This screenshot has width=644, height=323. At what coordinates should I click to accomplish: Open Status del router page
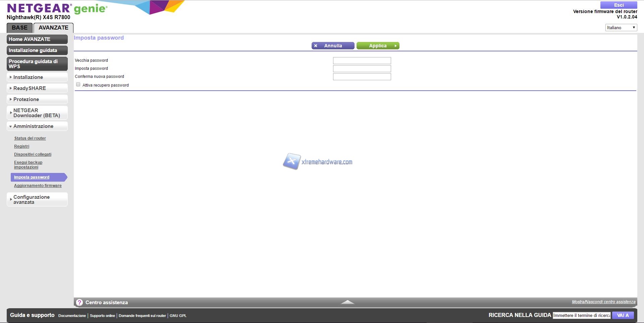[x=30, y=138]
